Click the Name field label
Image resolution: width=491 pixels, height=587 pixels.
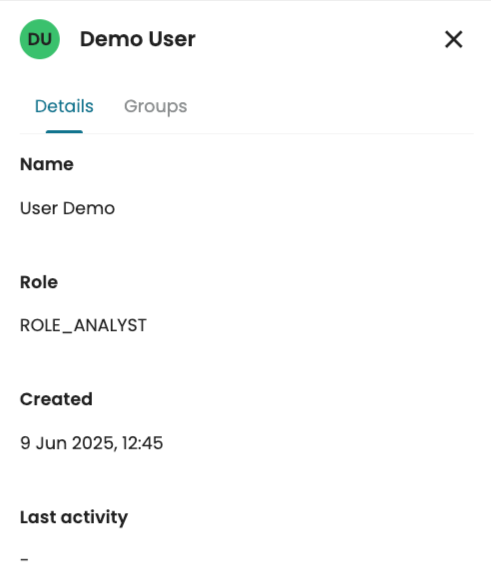(x=47, y=164)
